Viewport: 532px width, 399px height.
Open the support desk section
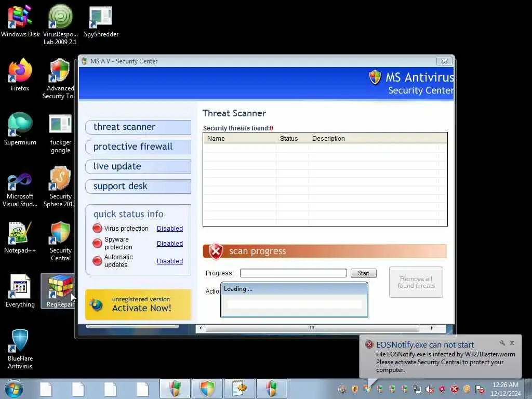point(138,187)
